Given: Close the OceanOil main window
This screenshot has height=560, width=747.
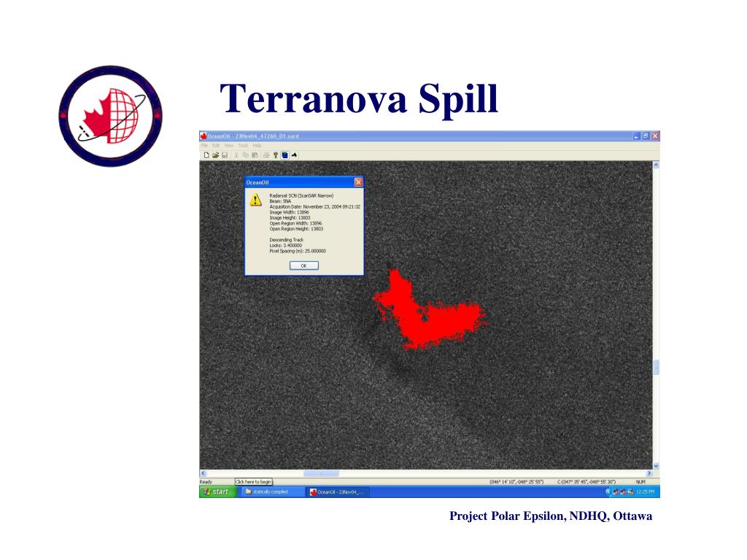Looking at the screenshot, I should tap(655, 136).
